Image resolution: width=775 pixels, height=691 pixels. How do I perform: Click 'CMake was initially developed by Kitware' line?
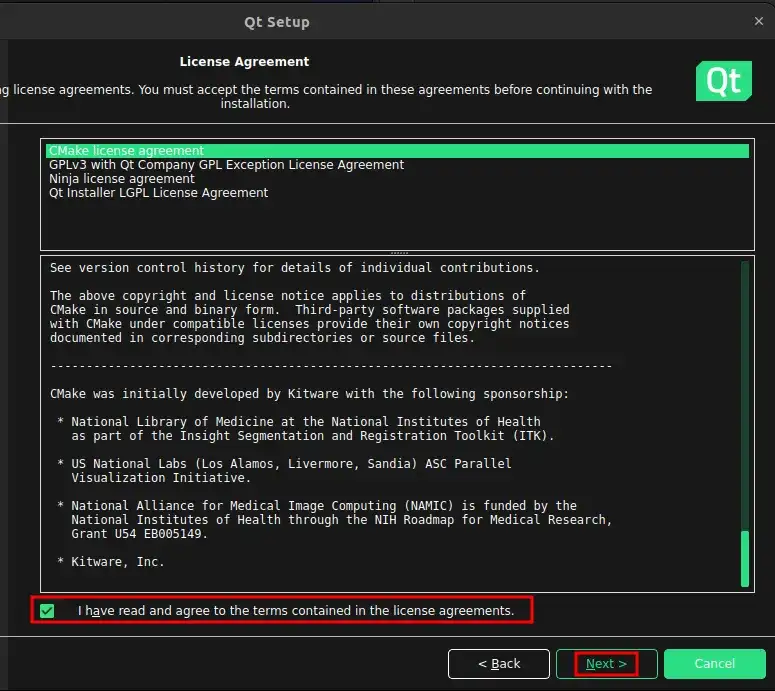309,394
